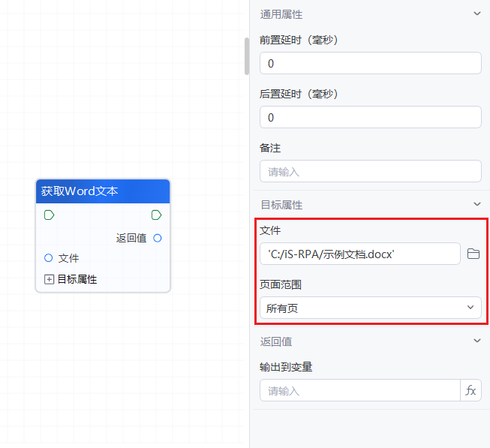Click the 文件 text label inside the node

[68, 258]
